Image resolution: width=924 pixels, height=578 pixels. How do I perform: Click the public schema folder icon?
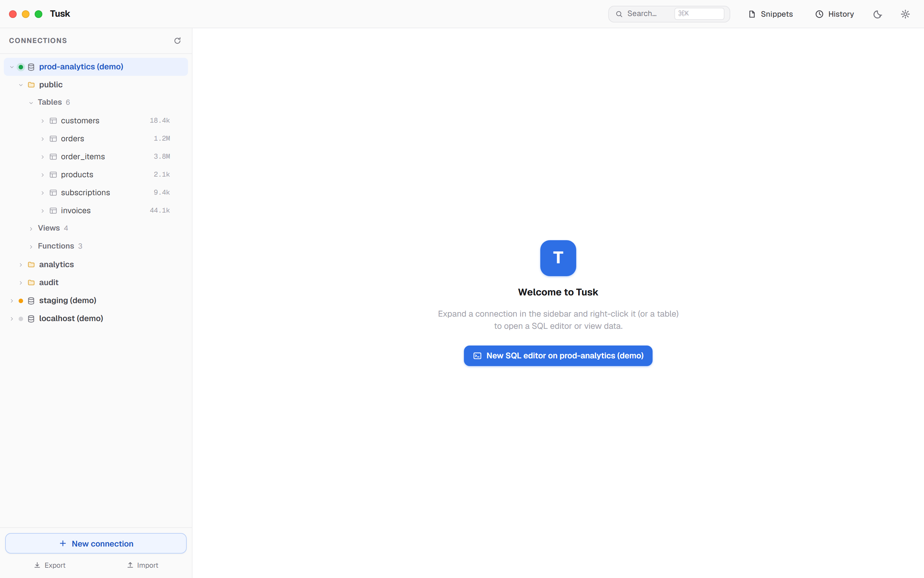click(x=31, y=85)
